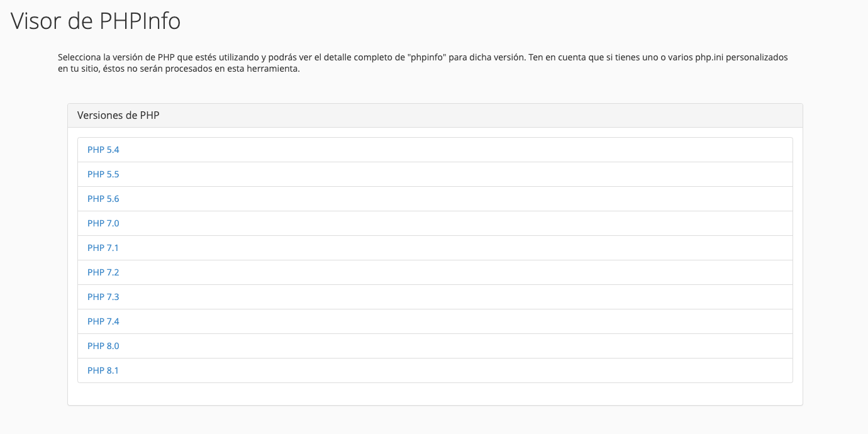Viewport: 868px width, 434px height.
Task: Click the 'Visor de PHPInfo' page title
Action: [x=96, y=21]
